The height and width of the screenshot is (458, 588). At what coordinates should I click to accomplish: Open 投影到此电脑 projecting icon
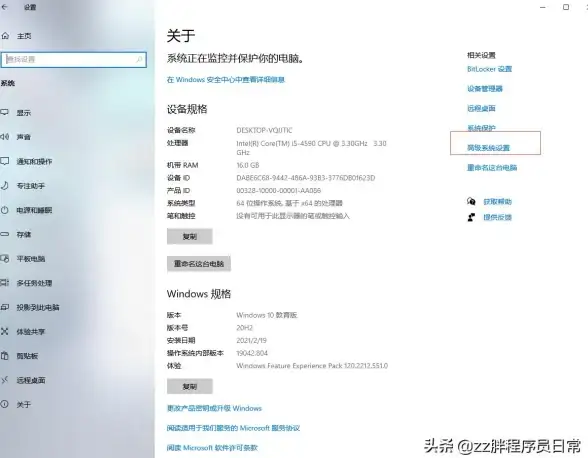[x=4, y=307]
